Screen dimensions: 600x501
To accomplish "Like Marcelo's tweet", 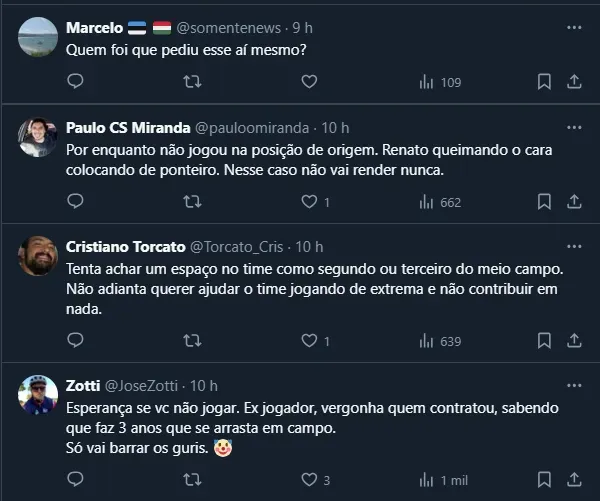I will click(x=309, y=81).
